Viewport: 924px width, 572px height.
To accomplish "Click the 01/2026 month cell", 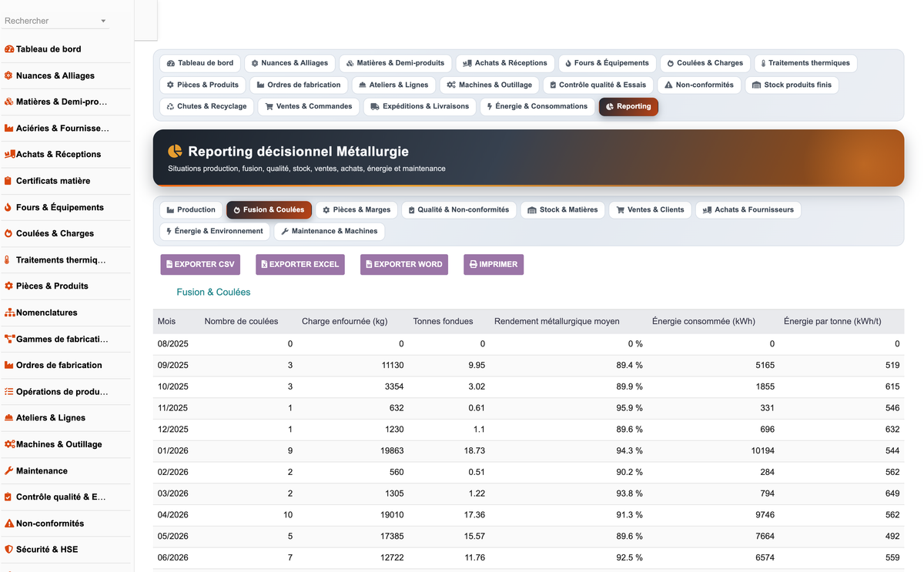I will [x=173, y=450].
